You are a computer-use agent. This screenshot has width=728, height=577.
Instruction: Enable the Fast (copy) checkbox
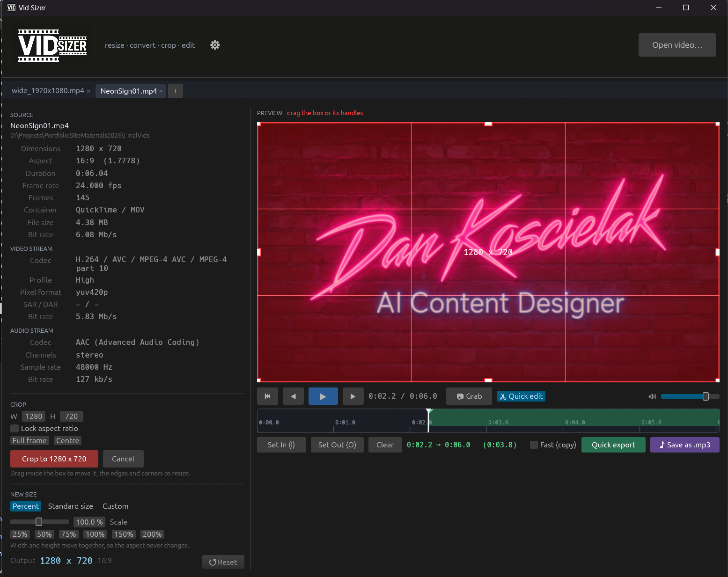(534, 445)
